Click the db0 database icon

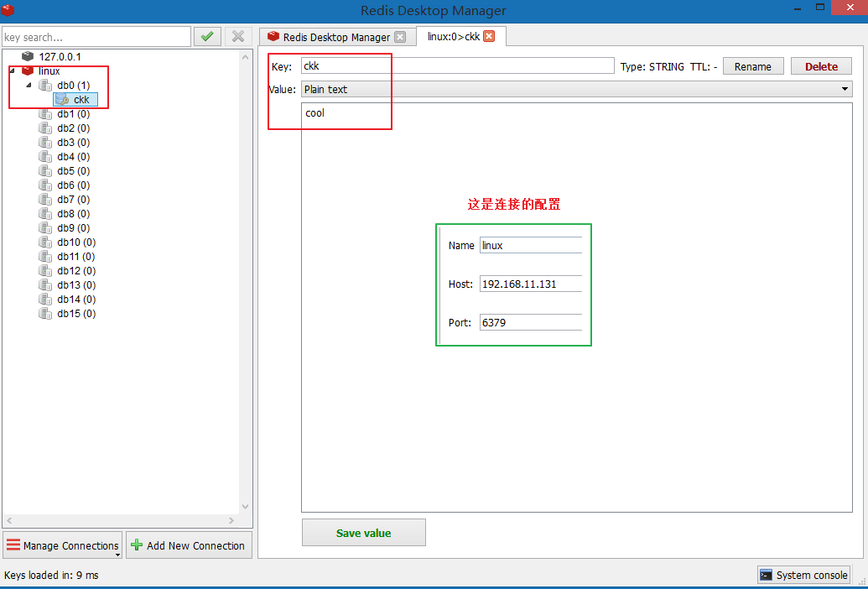(x=45, y=86)
